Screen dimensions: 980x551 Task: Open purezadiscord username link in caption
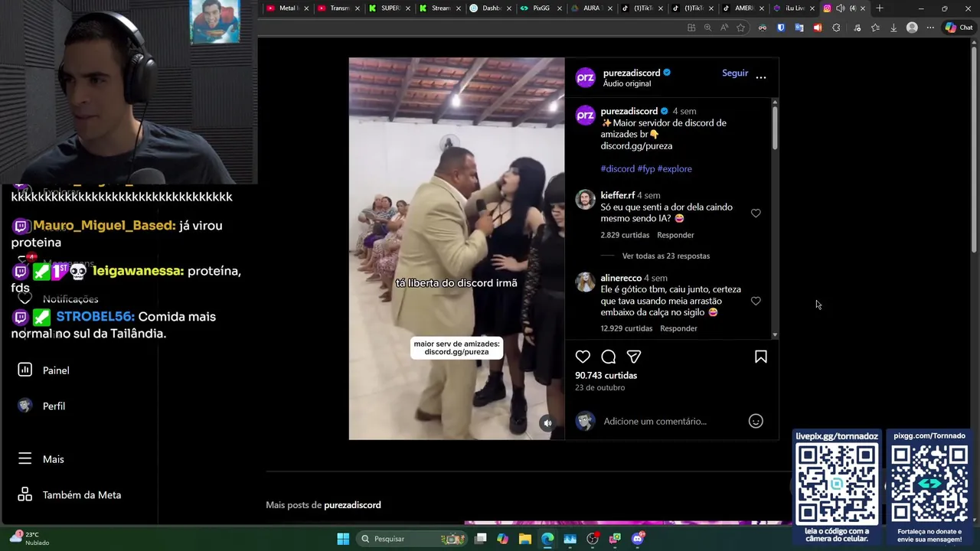tap(629, 111)
